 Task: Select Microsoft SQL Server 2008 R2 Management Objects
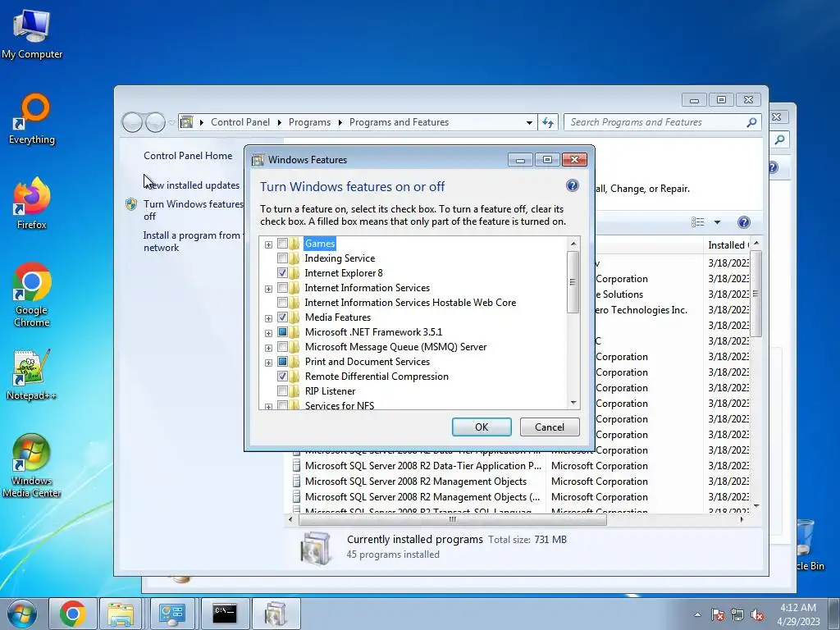(416, 481)
